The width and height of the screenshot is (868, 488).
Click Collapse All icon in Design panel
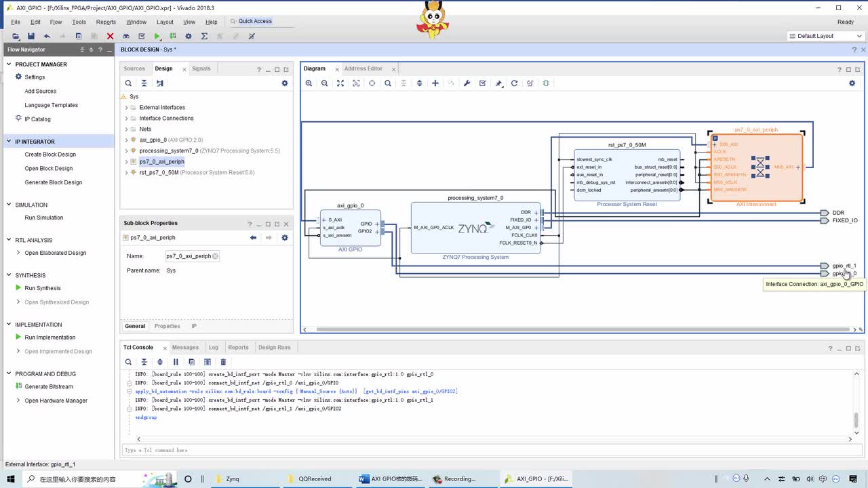(x=144, y=83)
